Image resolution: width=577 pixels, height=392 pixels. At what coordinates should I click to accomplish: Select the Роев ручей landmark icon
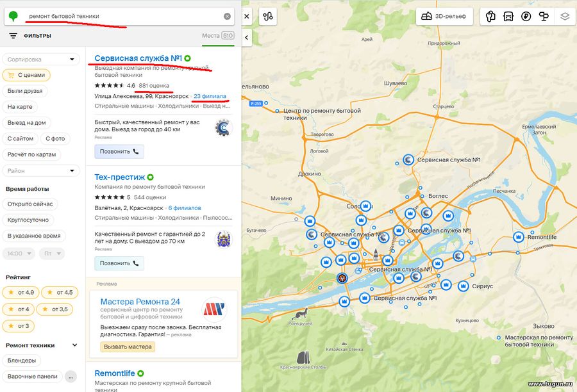point(300,314)
